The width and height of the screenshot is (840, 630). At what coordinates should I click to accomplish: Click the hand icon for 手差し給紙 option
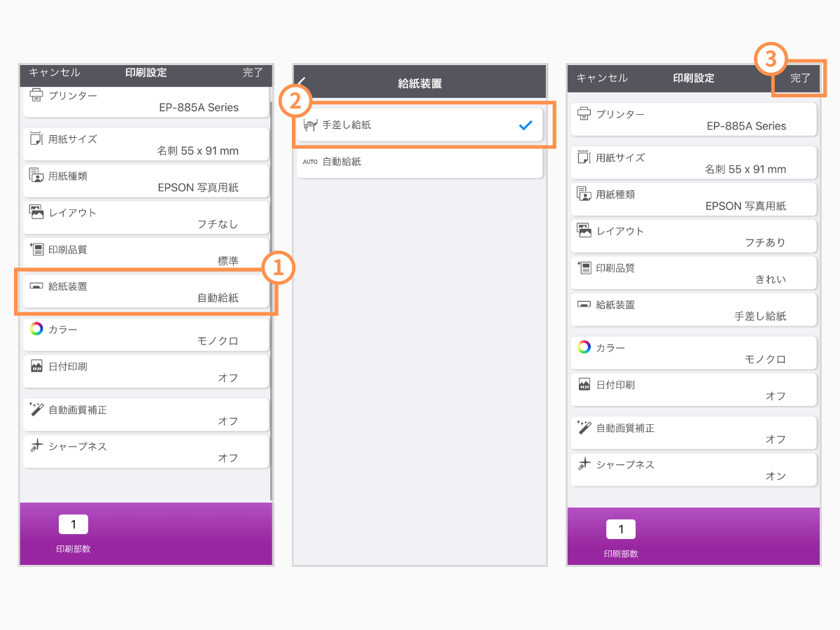click(311, 125)
